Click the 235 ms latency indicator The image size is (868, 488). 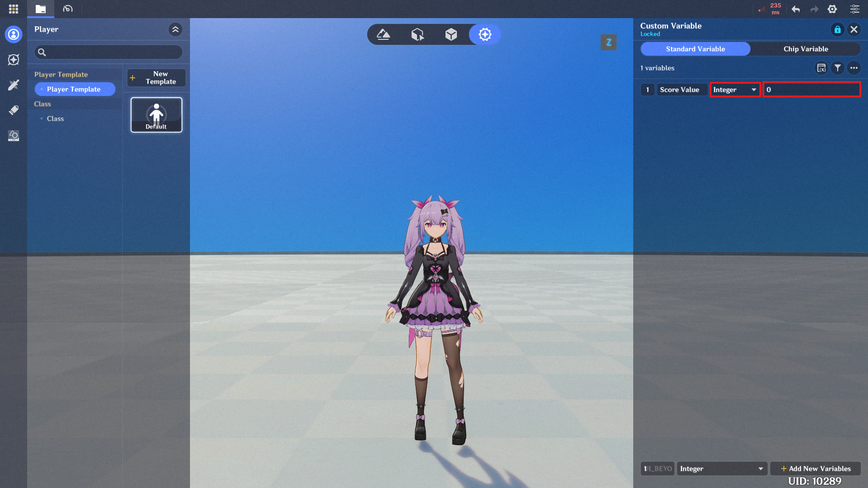tap(770, 9)
